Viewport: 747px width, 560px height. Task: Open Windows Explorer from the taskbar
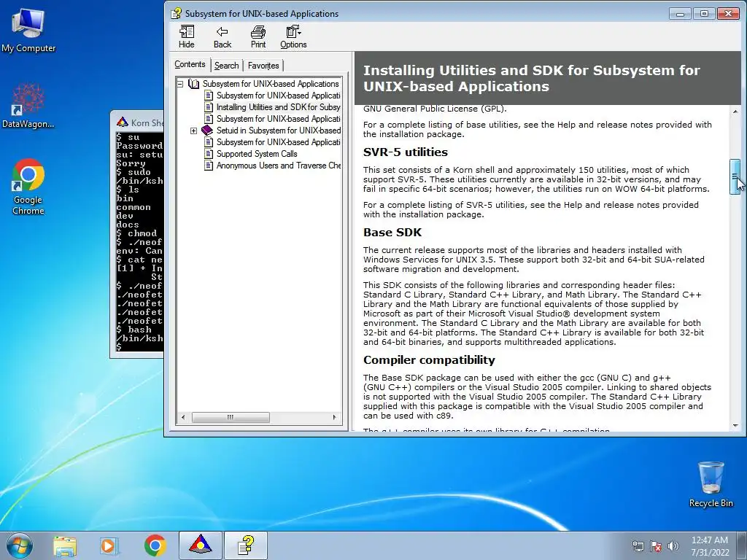point(64,545)
